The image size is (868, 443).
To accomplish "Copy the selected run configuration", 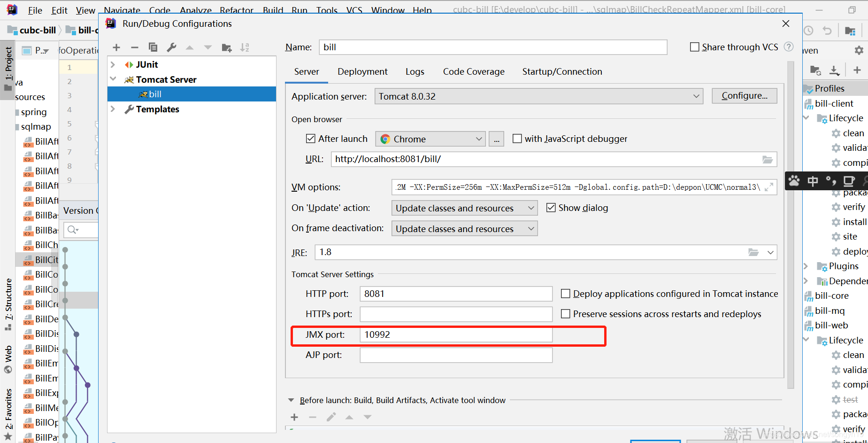I will (153, 47).
